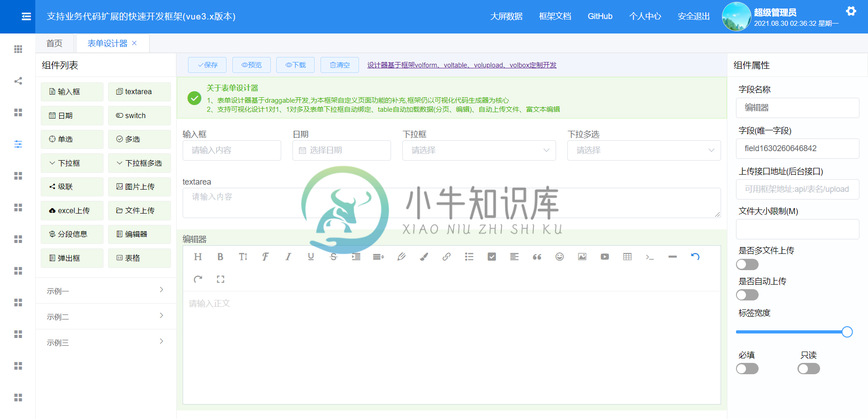Add the excel上传 component
The image size is (868, 419).
pyautogui.click(x=72, y=210)
